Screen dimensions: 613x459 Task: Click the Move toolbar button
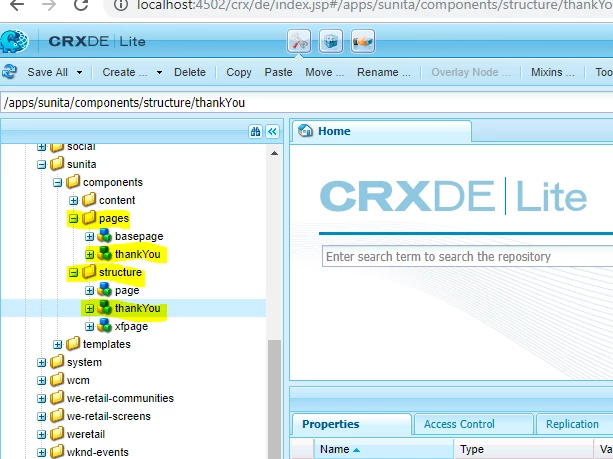click(324, 72)
